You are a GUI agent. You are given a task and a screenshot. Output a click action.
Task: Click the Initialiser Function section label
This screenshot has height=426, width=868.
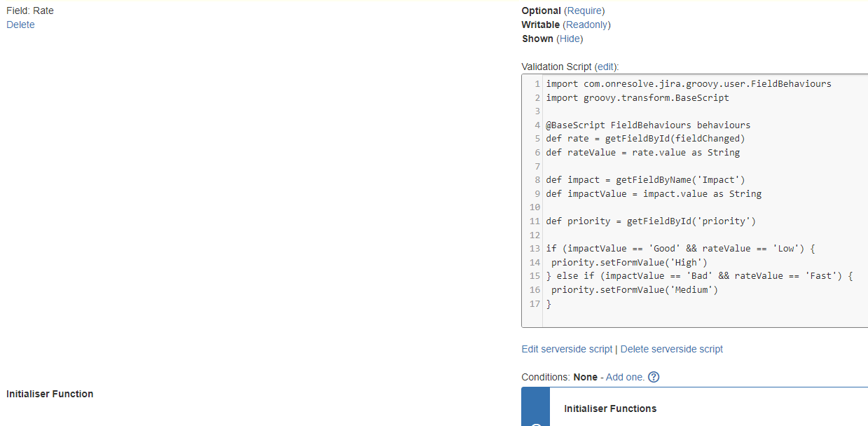[50, 394]
